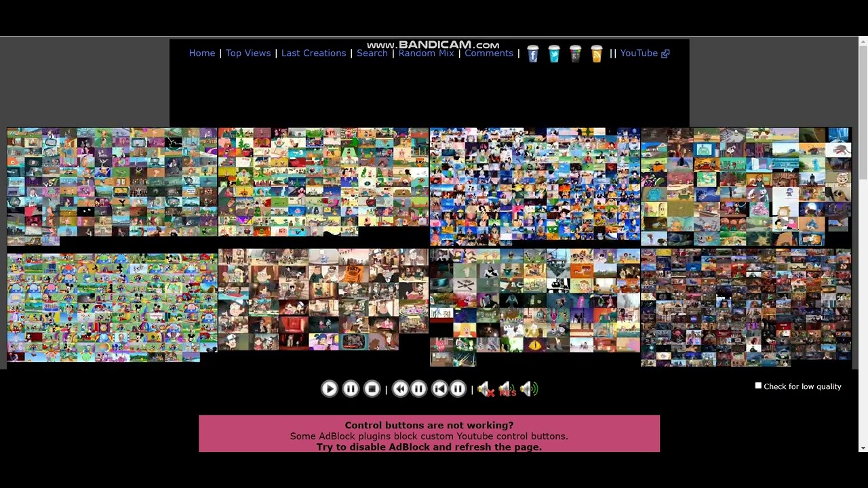The image size is (868, 488).
Task: Click the vertical scrollbar thumb
Action: coord(862,113)
